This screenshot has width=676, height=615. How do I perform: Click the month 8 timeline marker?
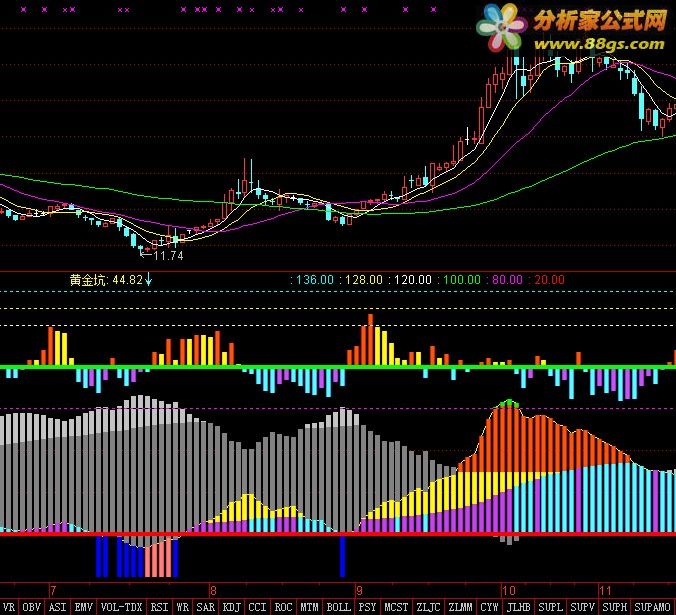(x=213, y=590)
